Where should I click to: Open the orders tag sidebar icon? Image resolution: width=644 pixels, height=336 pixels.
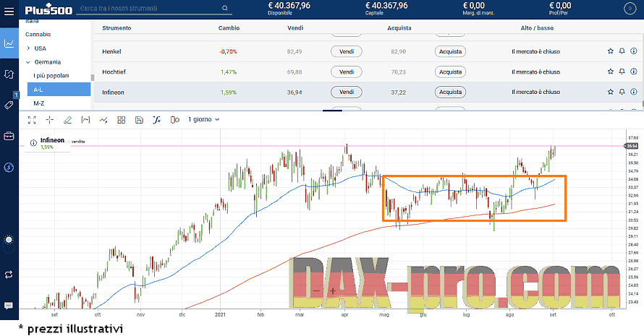click(9, 105)
